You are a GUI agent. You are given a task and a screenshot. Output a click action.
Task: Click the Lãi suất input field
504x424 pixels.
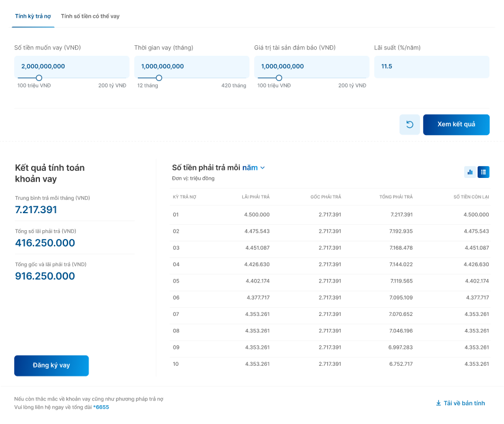point(431,66)
